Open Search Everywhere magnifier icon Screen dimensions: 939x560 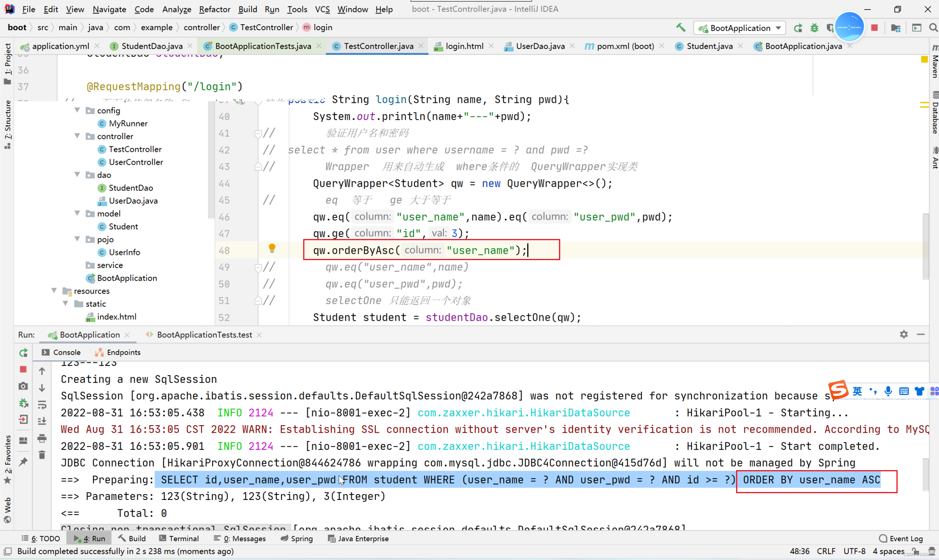[933, 28]
